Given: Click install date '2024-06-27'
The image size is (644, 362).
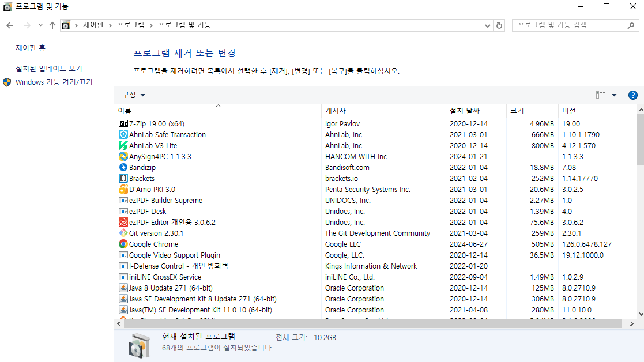Looking at the screenshot, I should tap(469, 244).
